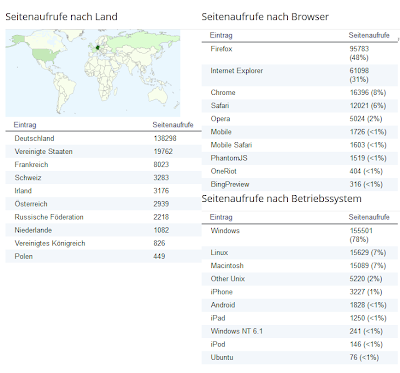
Task: Click Windows value 155501 (78%)
Action: click(361, 235)
